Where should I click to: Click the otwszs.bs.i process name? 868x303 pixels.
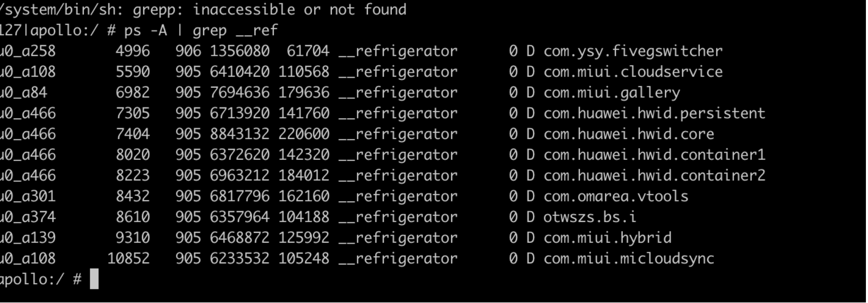coord(589,217)
